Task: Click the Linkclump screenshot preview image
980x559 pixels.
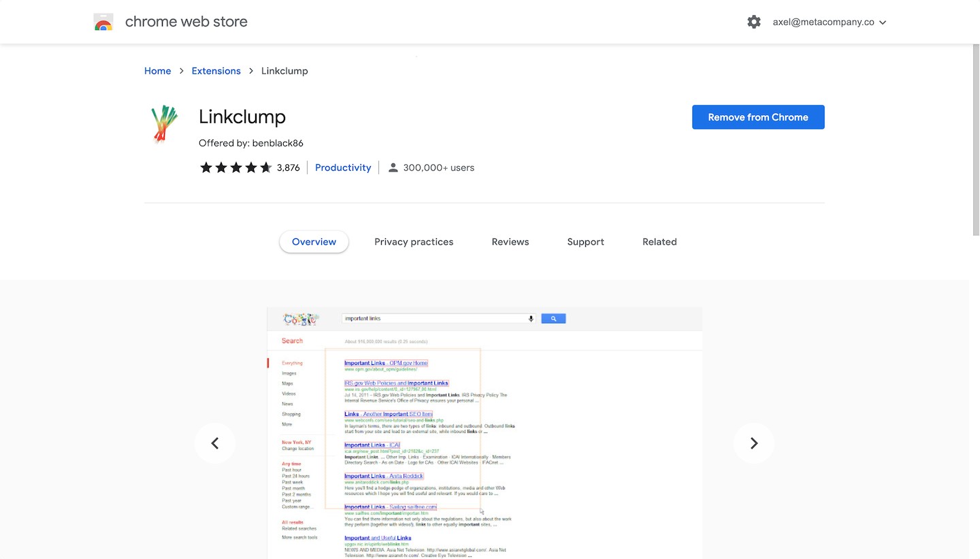Action: (485, 433)
